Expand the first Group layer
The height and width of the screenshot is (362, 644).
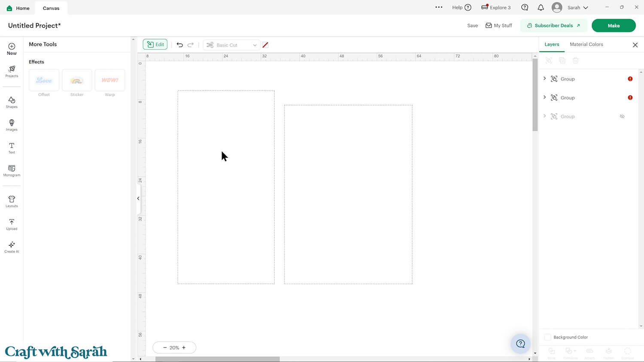click(544, 79)
